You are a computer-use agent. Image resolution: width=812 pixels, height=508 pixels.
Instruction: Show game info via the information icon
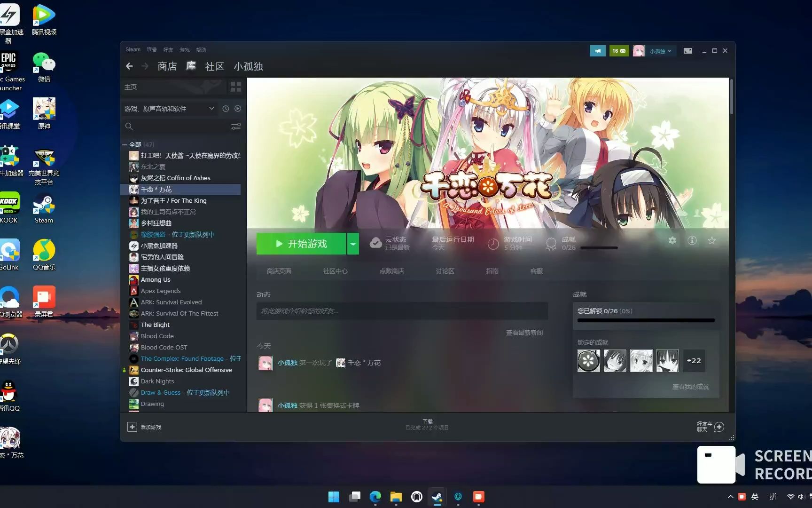pyautogui.click(x=692, y=240)
